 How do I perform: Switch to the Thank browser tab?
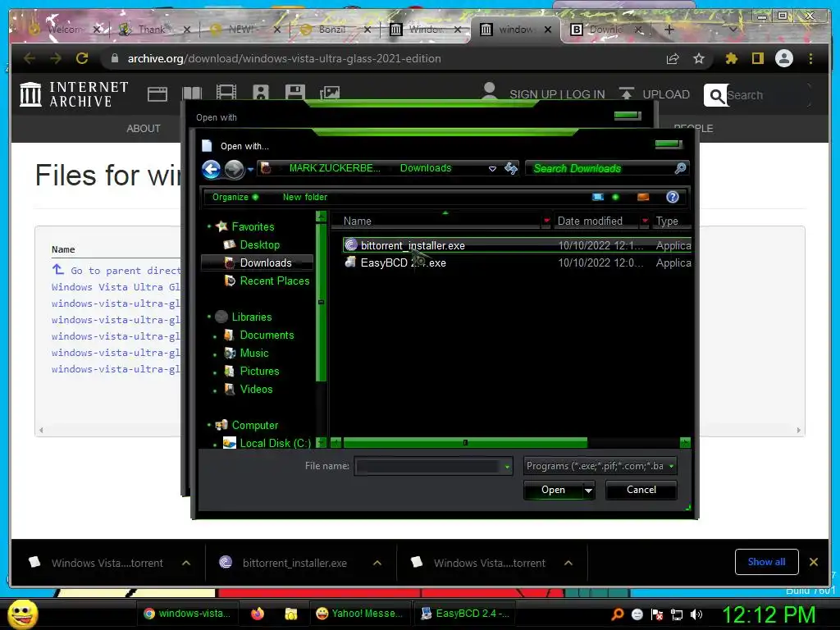click(153, 30)
